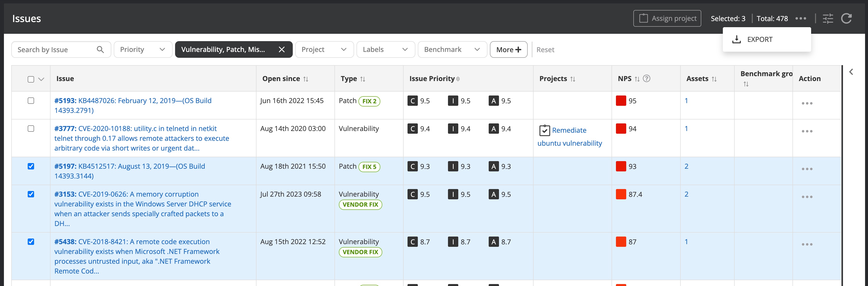Screen dimensions: 868x286
Task: Collapse side panel with chevron arrow
Action: [851, 72]
